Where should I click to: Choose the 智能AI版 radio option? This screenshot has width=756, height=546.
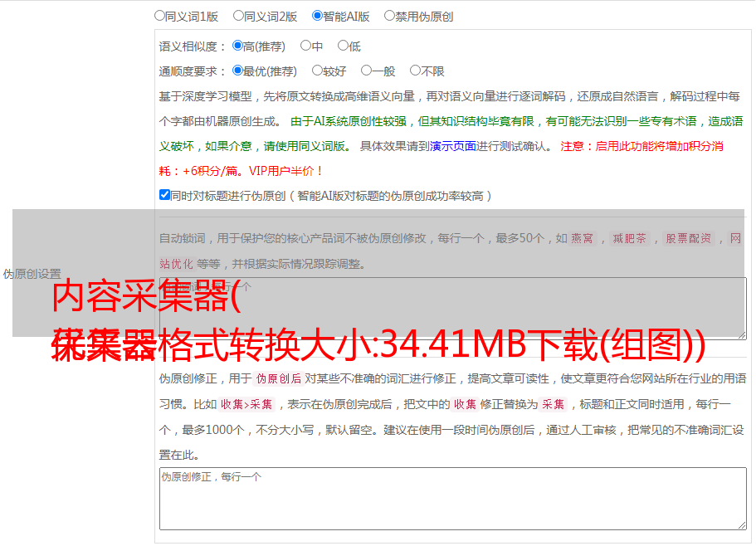pos(317,16)
